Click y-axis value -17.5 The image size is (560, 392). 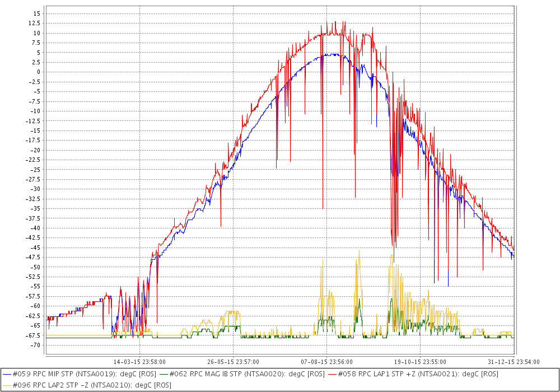(33, 141)
